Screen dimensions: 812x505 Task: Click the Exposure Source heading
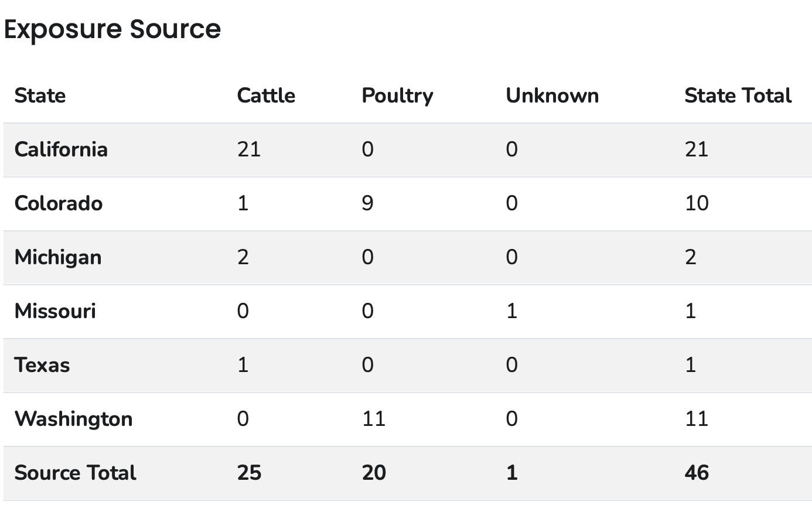click(112, 29)
